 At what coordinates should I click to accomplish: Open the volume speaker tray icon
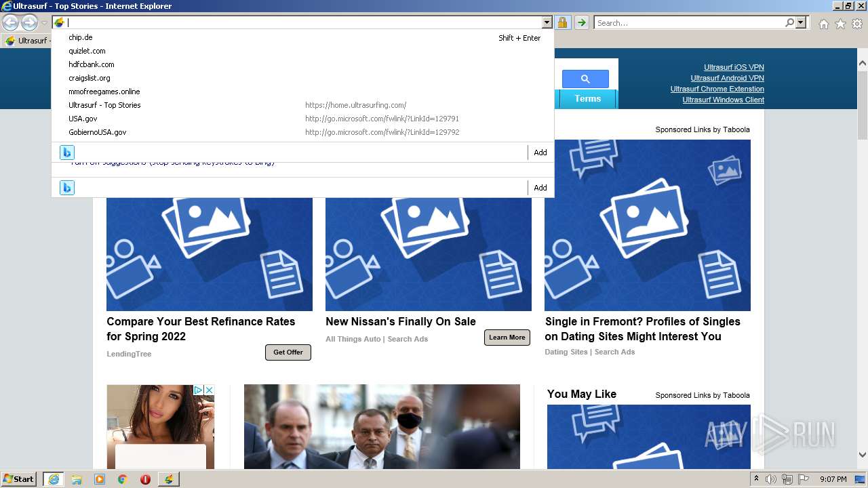(771, 479)
